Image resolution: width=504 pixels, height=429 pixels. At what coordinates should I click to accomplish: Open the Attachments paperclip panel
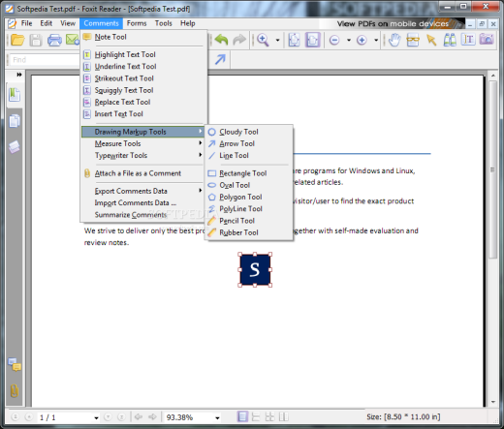pos(15,391)
